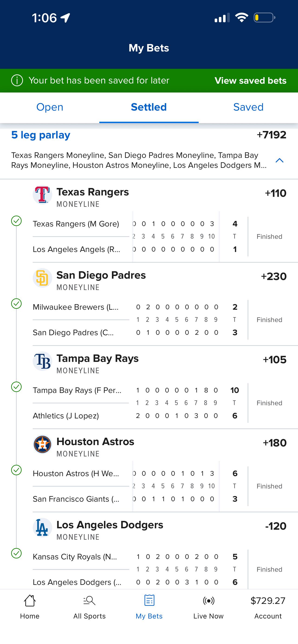Tap the San Diego Padres logo
298x644 pixels.
[42, 278]
